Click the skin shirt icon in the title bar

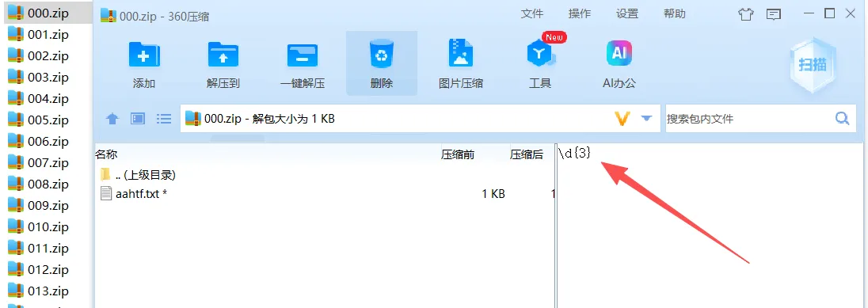(746, 14)
